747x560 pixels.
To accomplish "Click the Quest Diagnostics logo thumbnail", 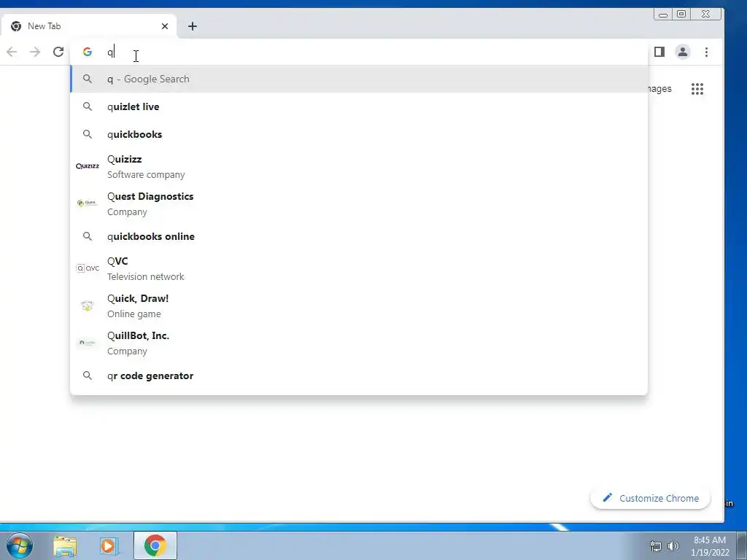I will [88, 203].
